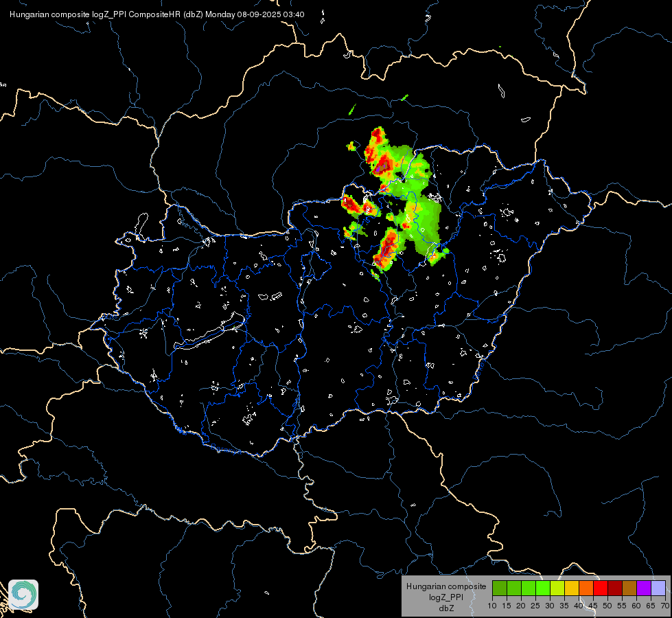
Task: Select the 35-40 dBZ yellow swatch
Action: [572, 588]
